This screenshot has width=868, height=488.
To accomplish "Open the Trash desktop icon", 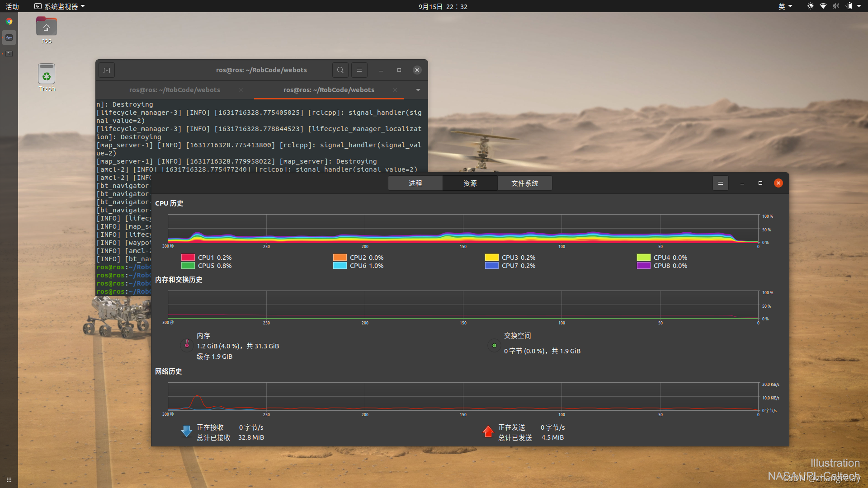I will pos(47,75).
